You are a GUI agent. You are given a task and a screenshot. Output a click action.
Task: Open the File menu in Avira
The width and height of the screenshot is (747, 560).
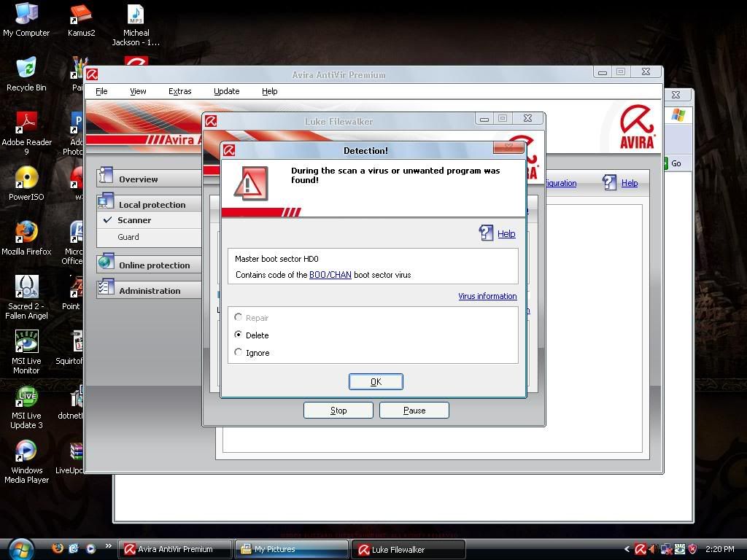point(101,91)
